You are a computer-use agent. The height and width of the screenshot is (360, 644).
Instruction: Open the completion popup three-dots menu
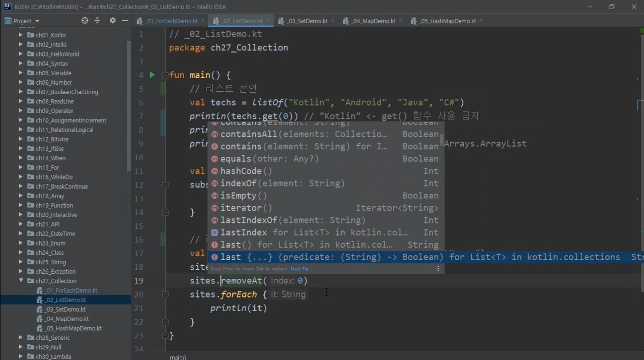click(438, 269)
